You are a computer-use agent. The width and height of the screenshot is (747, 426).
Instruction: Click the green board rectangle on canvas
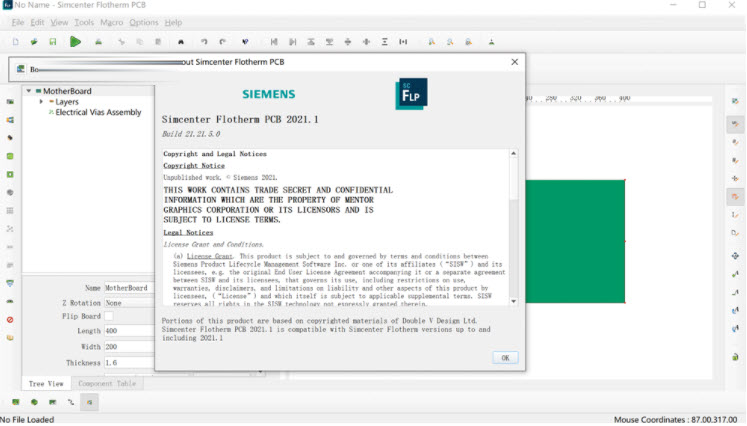(x=575, y=242)
